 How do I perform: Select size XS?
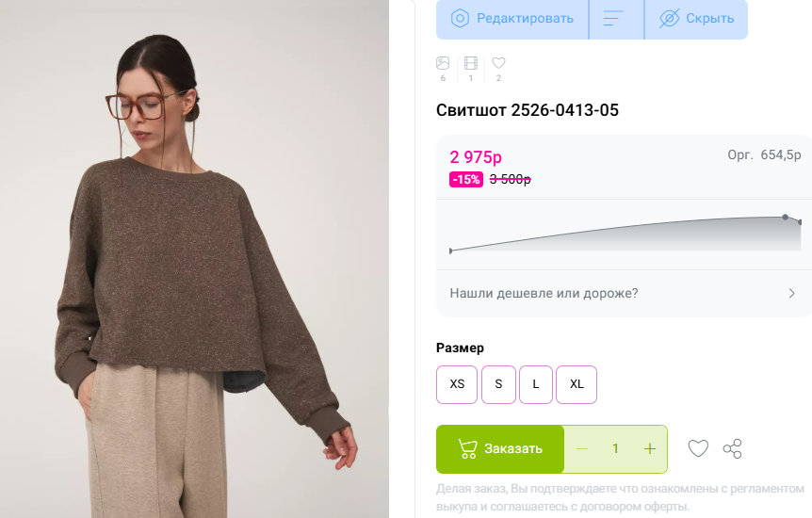[x=457, y=384]
